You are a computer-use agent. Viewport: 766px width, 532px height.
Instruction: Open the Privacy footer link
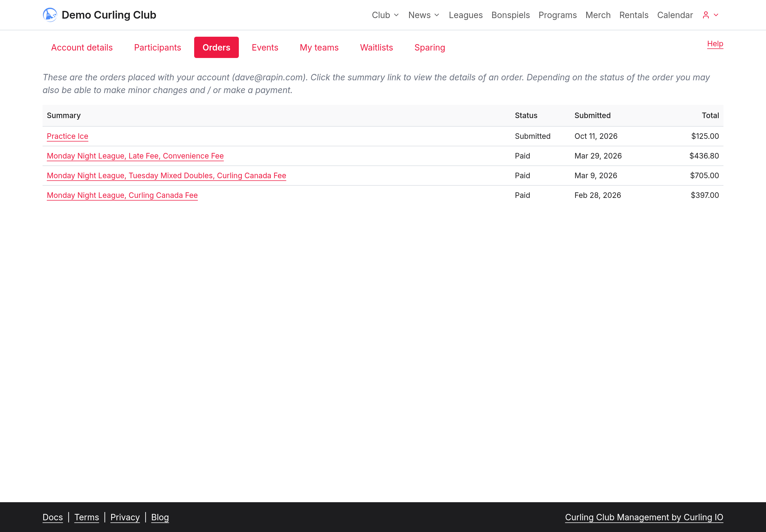point(125,517)
